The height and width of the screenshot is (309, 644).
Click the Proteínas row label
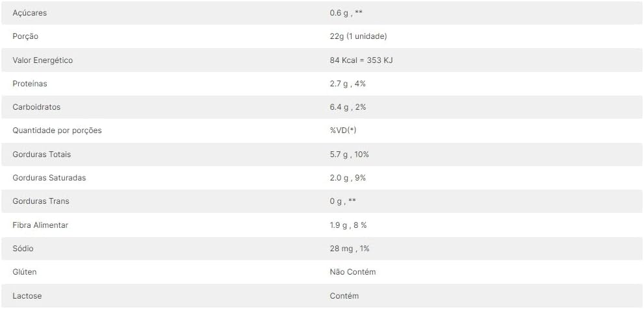coord(30,84)
